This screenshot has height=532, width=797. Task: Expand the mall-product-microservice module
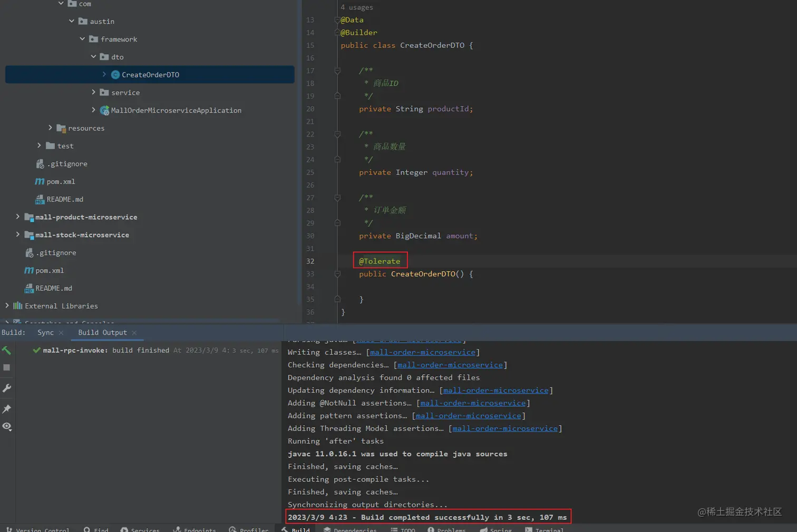click(17, 217)
